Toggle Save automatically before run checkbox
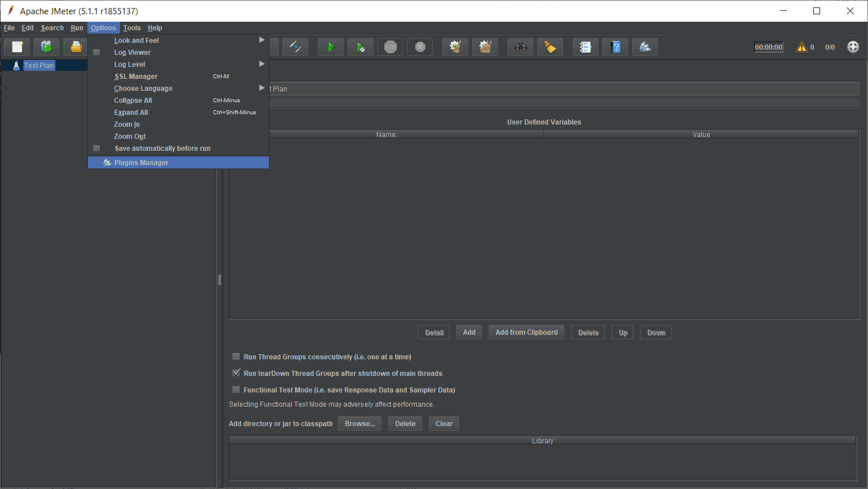Viewport: 868px width, 489px height. [97, 149]
